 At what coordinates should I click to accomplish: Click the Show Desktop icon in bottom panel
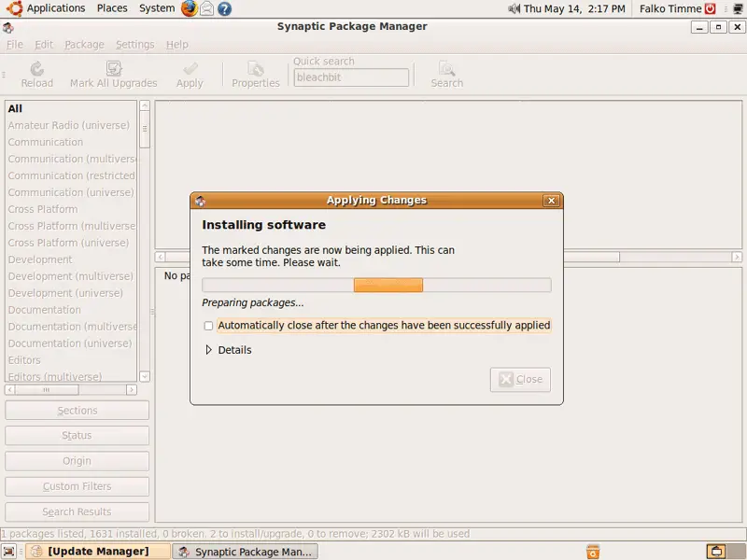click(9, 552)
